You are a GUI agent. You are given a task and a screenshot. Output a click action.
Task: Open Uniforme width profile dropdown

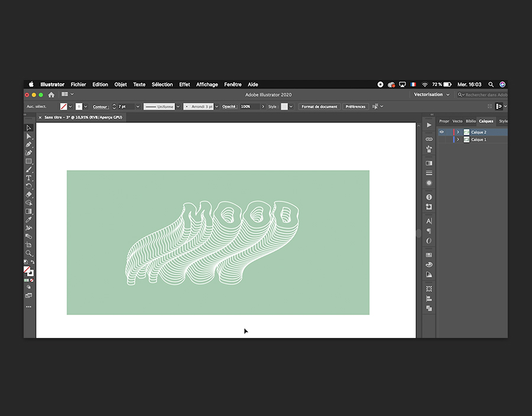click(178, 106)
